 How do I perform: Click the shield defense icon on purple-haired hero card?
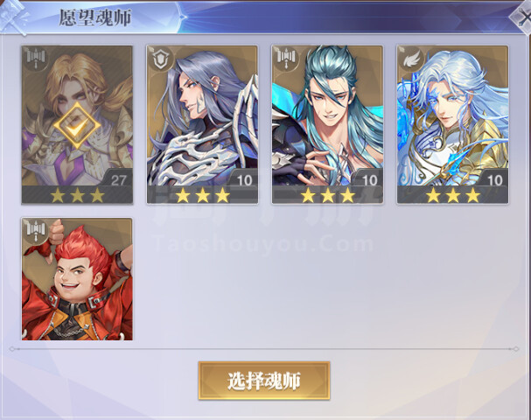(161, 59)
